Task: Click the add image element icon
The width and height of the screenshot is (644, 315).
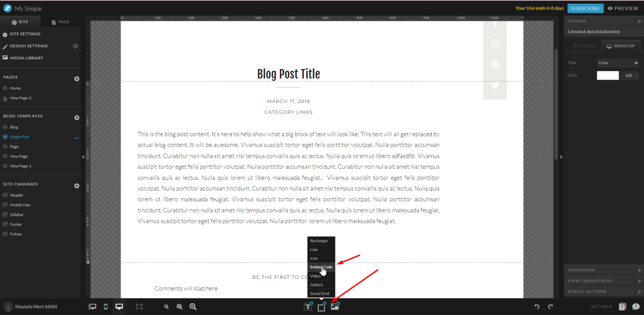Action: coord(335,307)
